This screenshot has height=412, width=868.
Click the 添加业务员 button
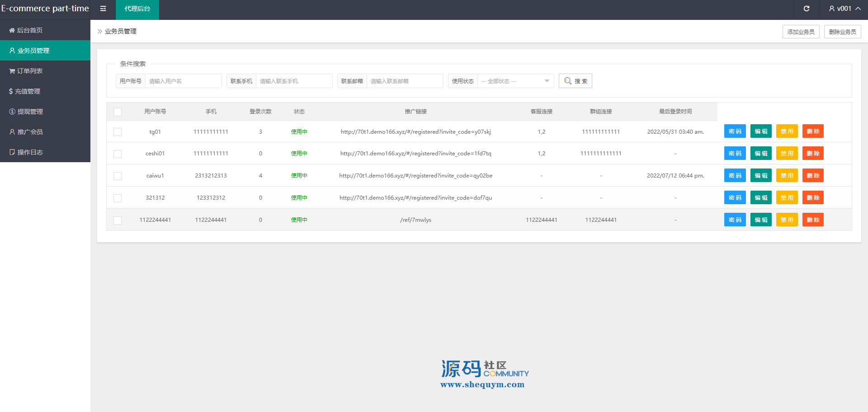801,32
